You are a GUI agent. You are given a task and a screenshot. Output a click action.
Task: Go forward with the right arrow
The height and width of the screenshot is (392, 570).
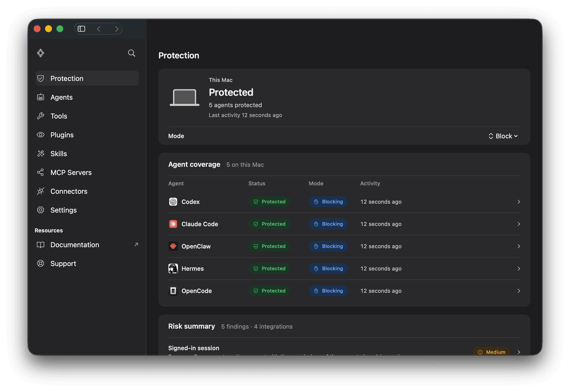coord(117,29)
